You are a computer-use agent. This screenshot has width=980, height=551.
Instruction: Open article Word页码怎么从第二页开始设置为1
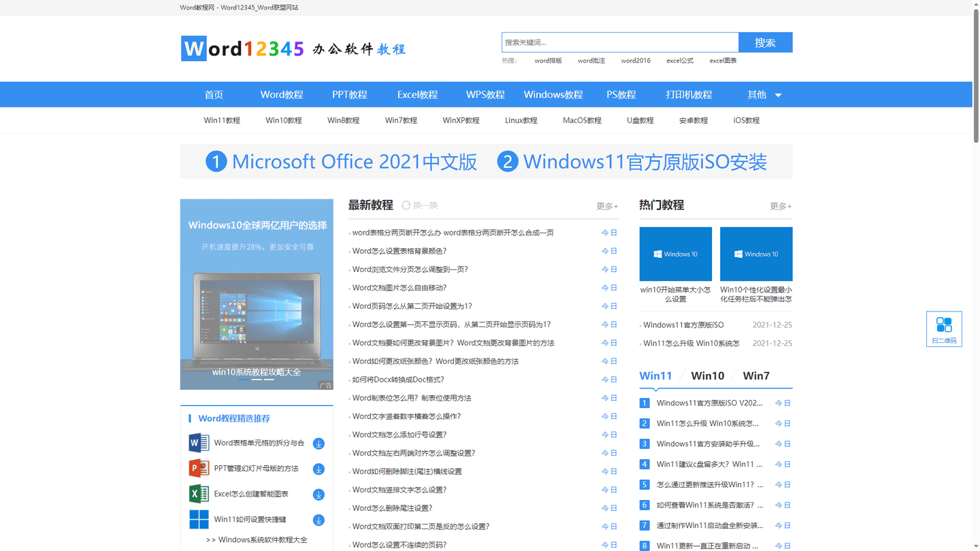click(412, 306)
